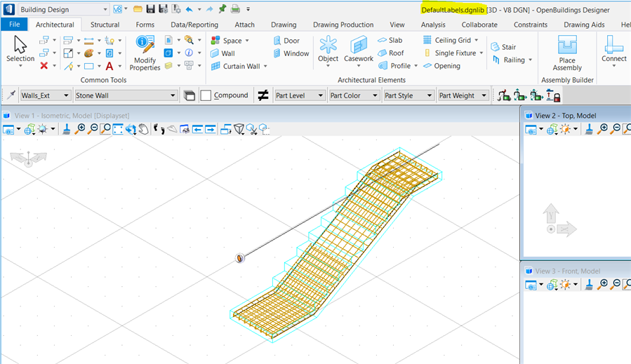Enable the Compound checkbox

click(x=206, y=95)
